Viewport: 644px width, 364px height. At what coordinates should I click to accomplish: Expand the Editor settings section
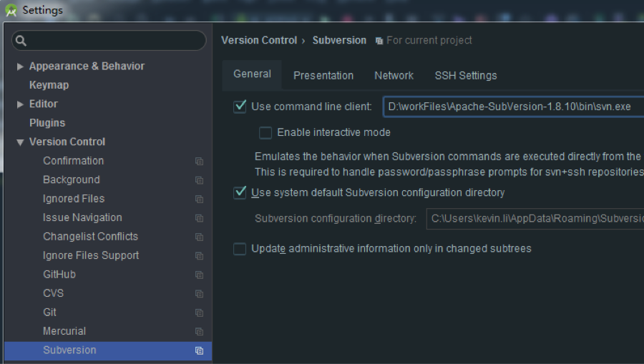20,104
